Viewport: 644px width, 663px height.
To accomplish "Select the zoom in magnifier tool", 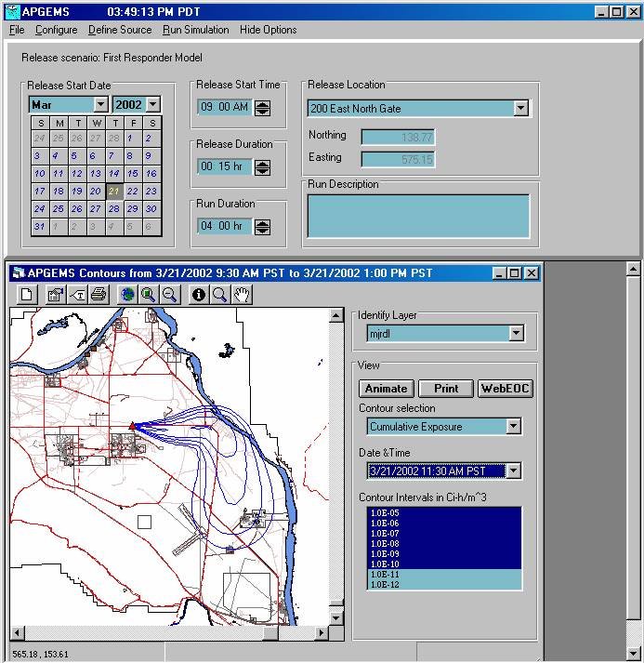I will [149, 294].
